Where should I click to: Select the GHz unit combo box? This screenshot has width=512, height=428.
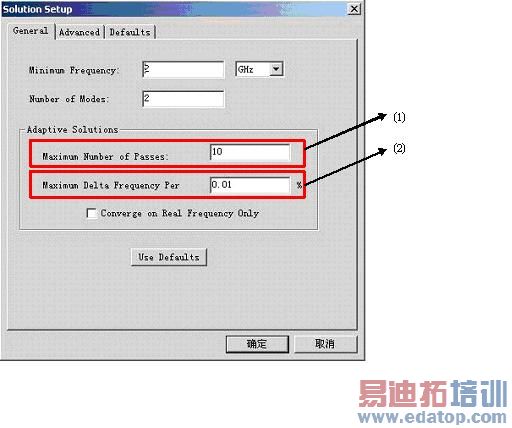[259, 69]
